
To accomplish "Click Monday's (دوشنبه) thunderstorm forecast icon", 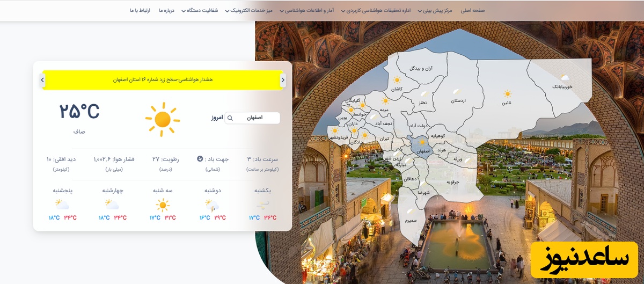I will pyautogui.click(x=212, y=205).
